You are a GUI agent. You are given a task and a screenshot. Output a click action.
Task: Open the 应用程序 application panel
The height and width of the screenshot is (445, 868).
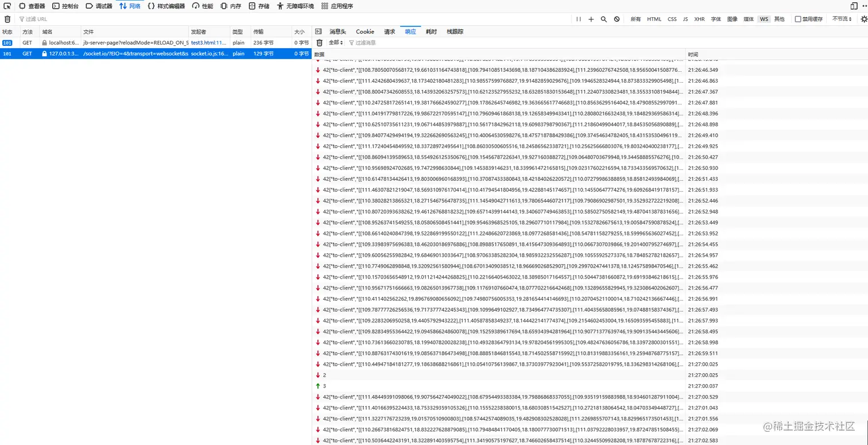tap(338, 6)
